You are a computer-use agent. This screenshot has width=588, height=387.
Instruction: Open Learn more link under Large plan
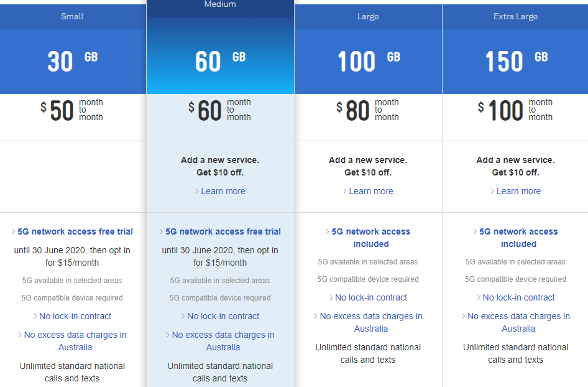[x=370, y=191]
